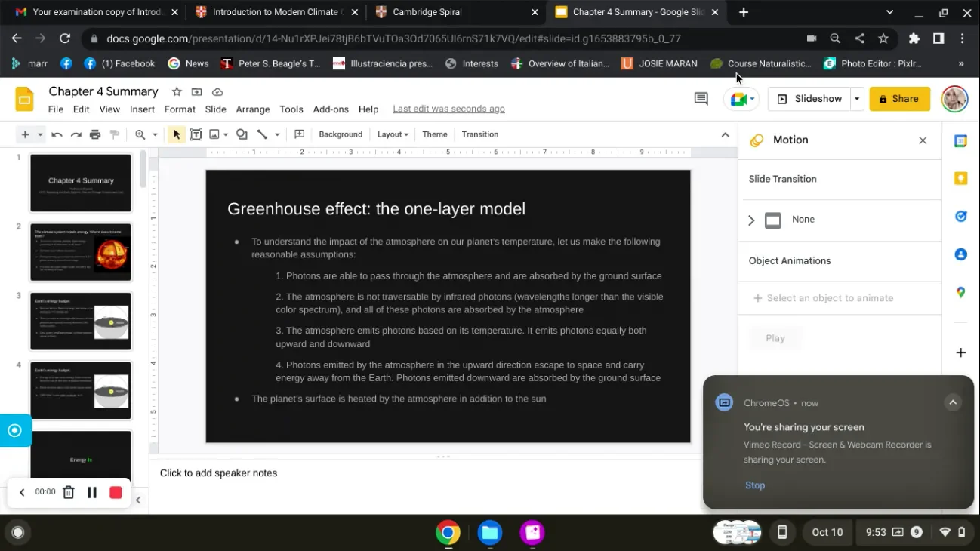
Task: Click the move to folder icon
Action: tap(197, 91)
